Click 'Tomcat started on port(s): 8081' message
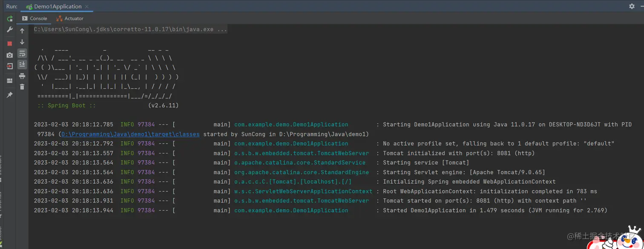 pyautogui.click(x=485, y=200)
